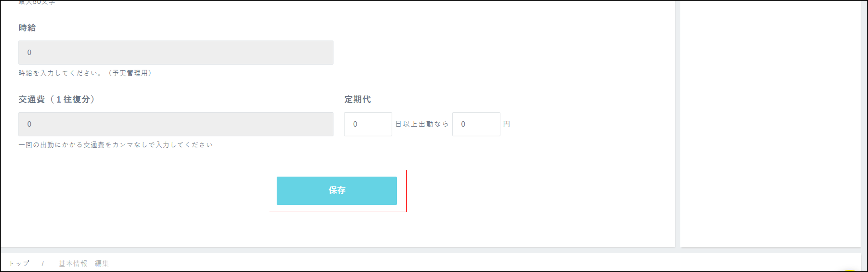
Task: Select the 定期代 attendance days input box
Action: pos(368,124)
